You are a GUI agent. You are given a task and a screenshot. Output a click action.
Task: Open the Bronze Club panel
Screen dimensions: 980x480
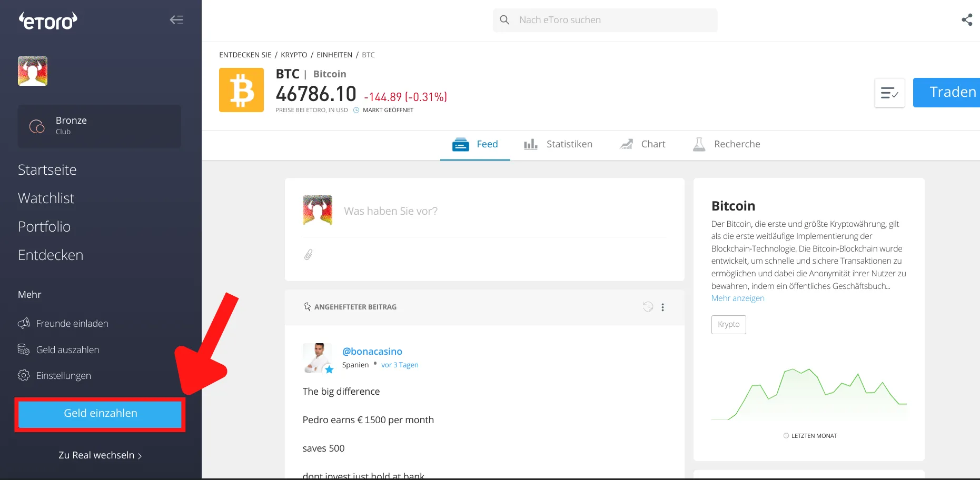click(x=100, y=126)
